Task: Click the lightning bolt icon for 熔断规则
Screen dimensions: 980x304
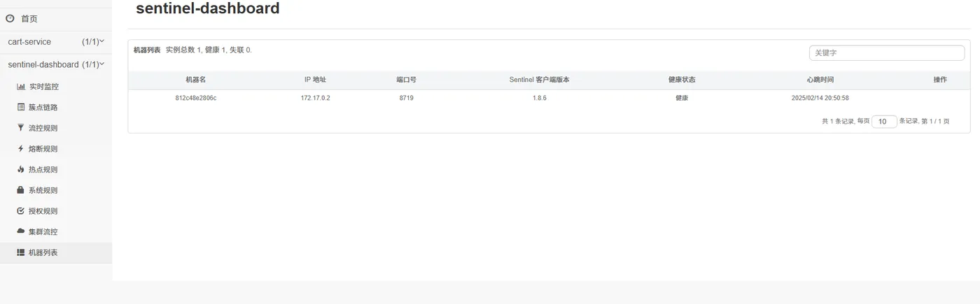Action: point(21,149)
